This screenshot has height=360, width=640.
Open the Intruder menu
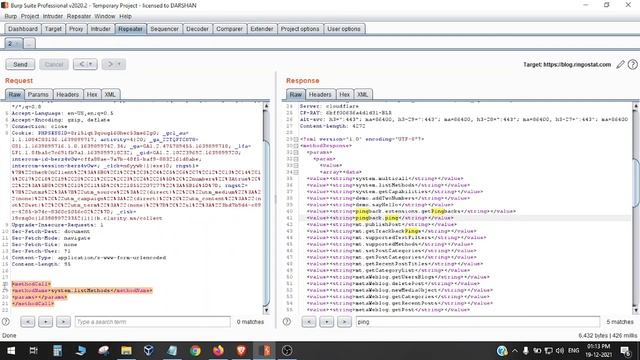53,16
